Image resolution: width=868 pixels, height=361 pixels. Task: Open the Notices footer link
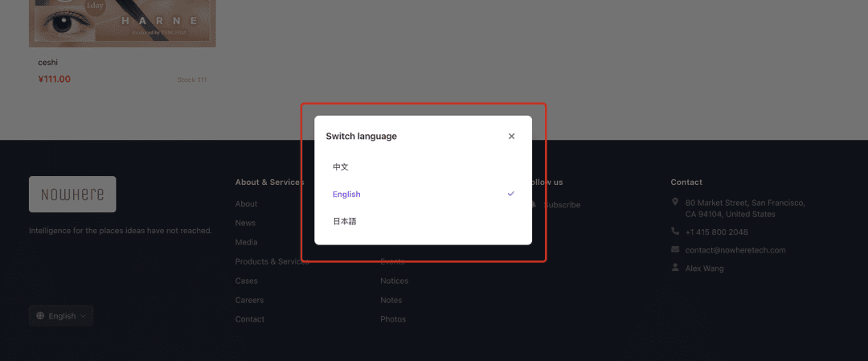[x=394, y=281]
